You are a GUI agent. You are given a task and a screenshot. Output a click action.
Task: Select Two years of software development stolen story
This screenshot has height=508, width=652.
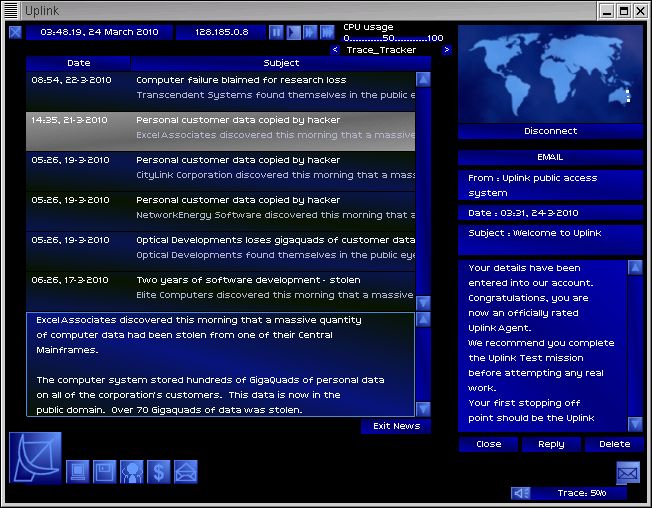click(x=220, y=291)
